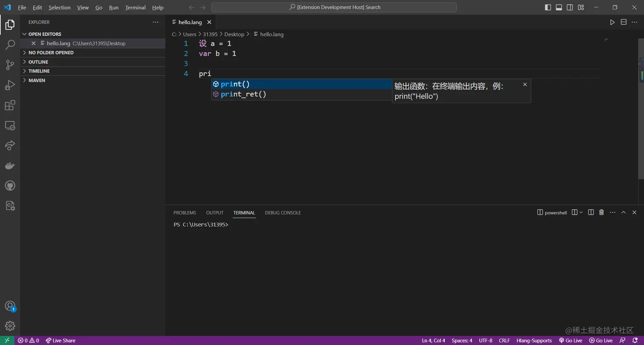
Task: Click the feedback icon in status bar
Action: 623,340
